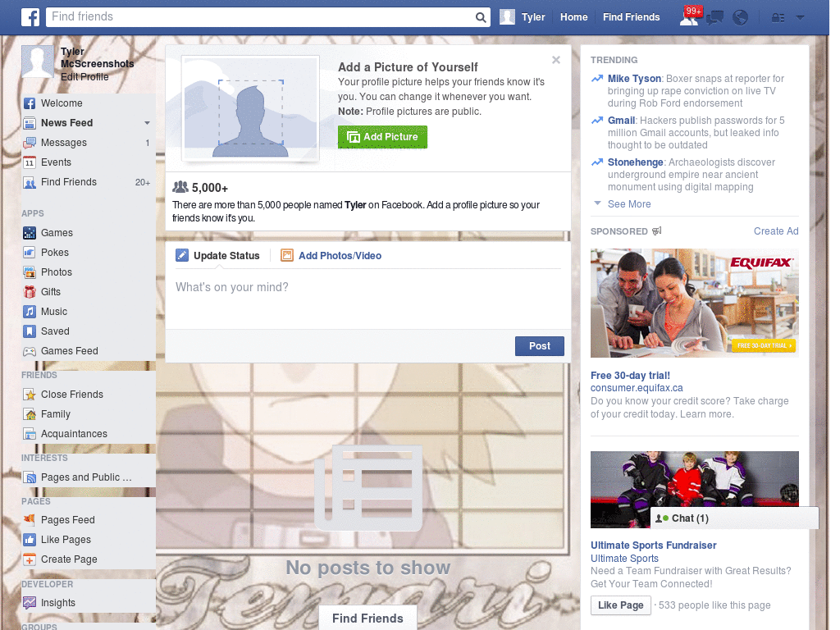Open the Create Ad link

776,231
